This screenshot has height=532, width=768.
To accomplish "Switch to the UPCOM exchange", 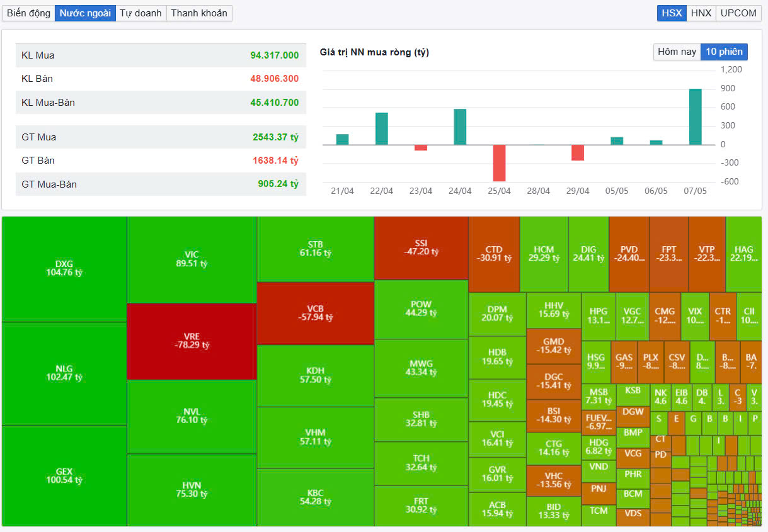I will coord(738,13).
